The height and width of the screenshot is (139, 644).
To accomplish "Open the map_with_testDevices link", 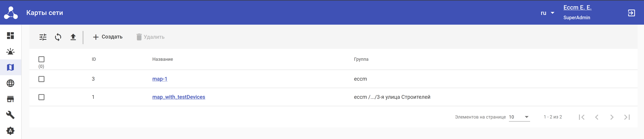I will click(x=178, y=97).
